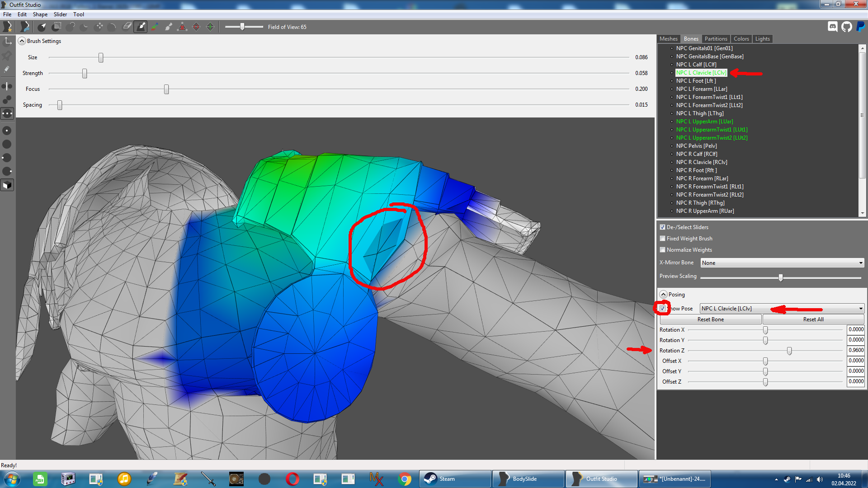Toggle connected-only brush mode
This screenshot has height=488, width=868.
click(x=7, y=99)
